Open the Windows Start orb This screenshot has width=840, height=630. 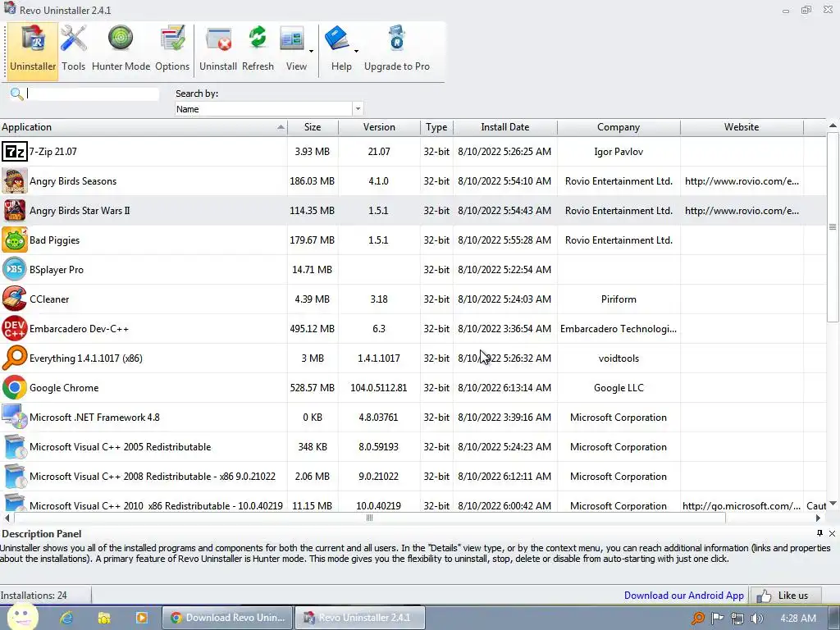click(22, 617)
